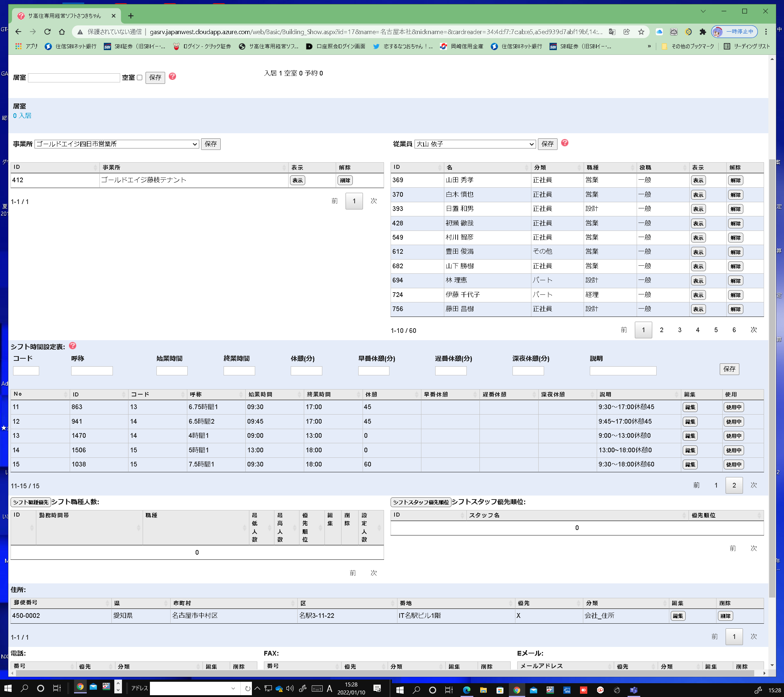Bookmark page with star icon
Viewport: 784px width, 697px height.
[x=641, y=32]
